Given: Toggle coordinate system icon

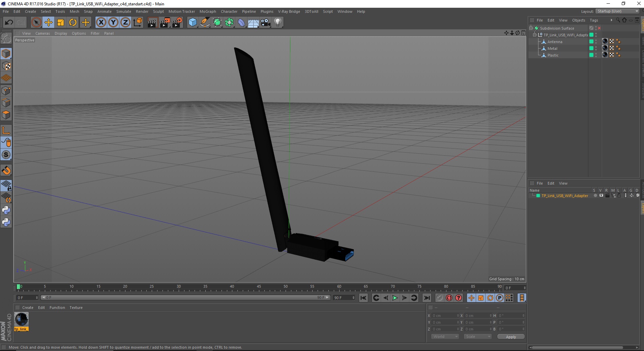Looking at the screenshot, I should (138, 23).
